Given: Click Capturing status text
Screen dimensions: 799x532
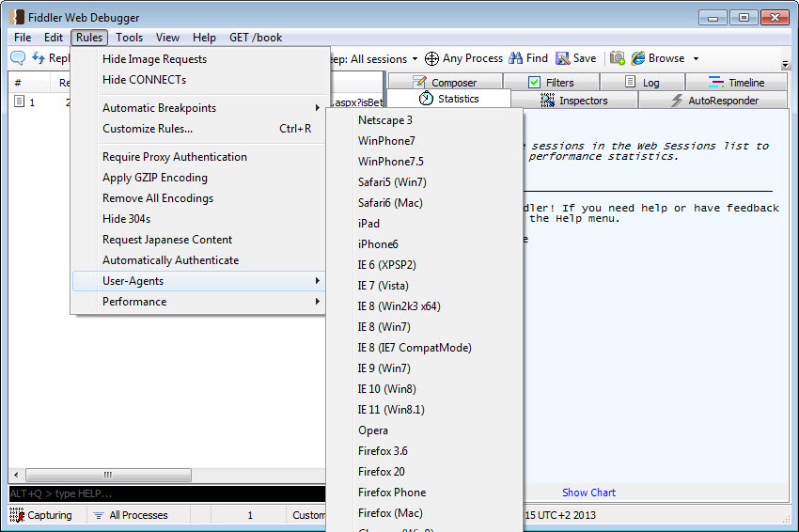Looking at the screenshot, I should click(x=50, y=515).
